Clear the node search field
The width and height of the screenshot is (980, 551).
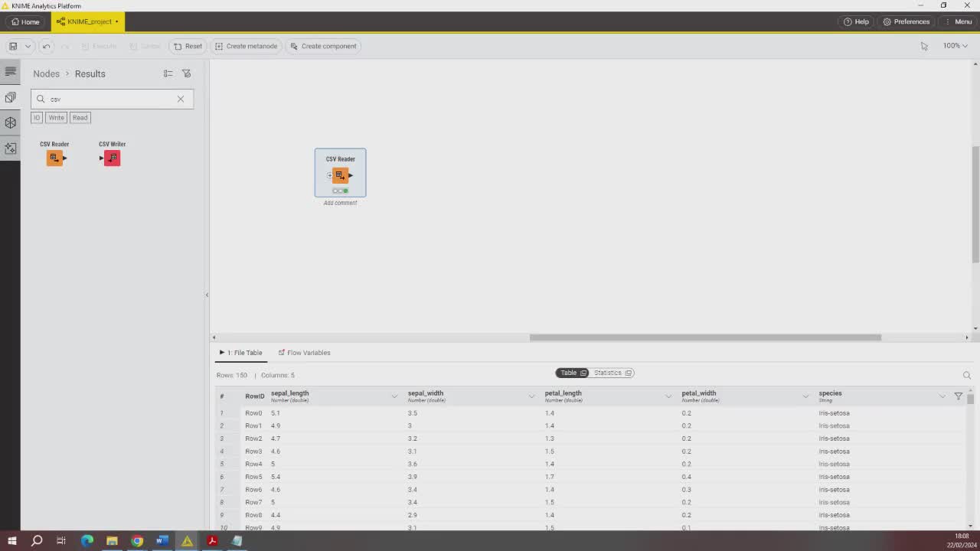click(x=181, y=99)
